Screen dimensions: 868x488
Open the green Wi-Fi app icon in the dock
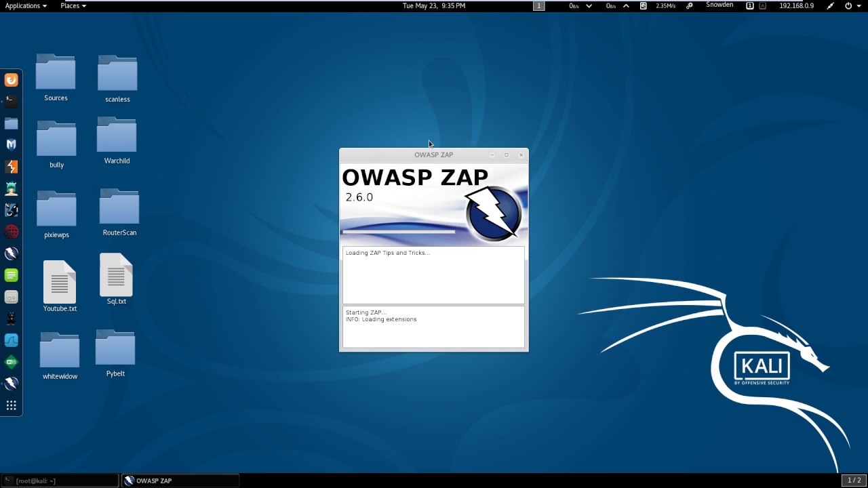tap(11, 362)
